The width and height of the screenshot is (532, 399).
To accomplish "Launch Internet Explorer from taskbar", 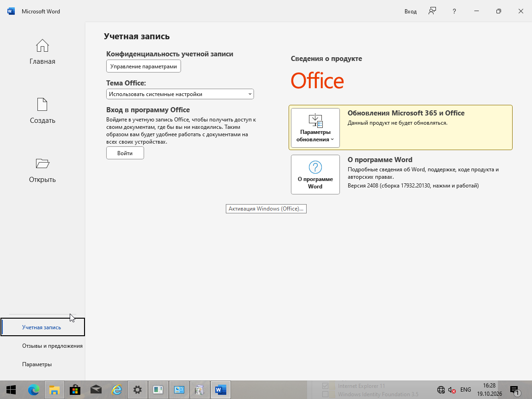I will (117, 390).
